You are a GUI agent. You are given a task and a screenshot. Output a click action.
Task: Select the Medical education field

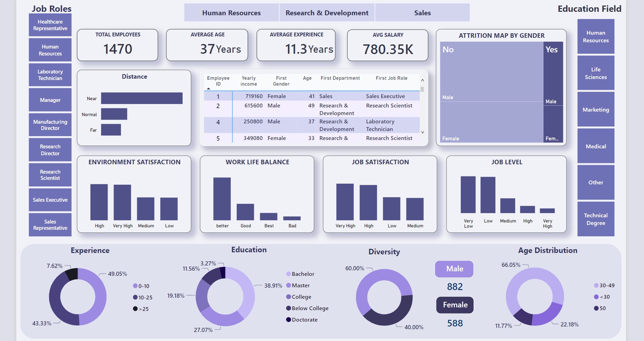click(x=596, y=146)
